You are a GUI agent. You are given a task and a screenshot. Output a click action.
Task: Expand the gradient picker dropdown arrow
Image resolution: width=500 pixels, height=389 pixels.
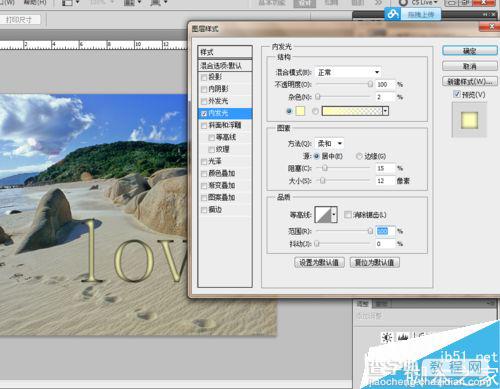386,111
